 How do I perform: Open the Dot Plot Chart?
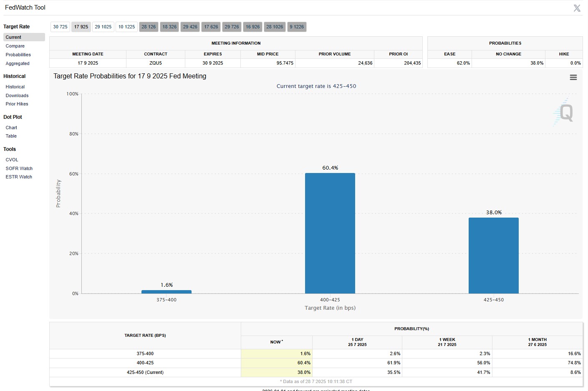(11, 128)
